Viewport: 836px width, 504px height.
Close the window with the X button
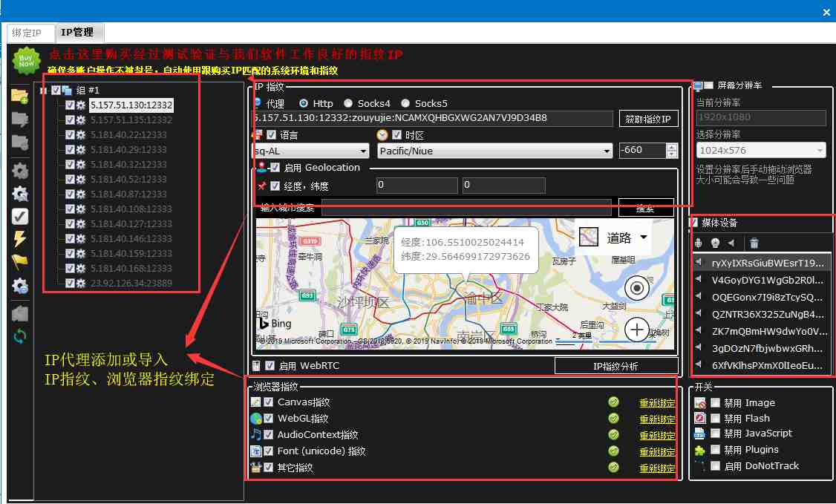click(x=826, y=12)
